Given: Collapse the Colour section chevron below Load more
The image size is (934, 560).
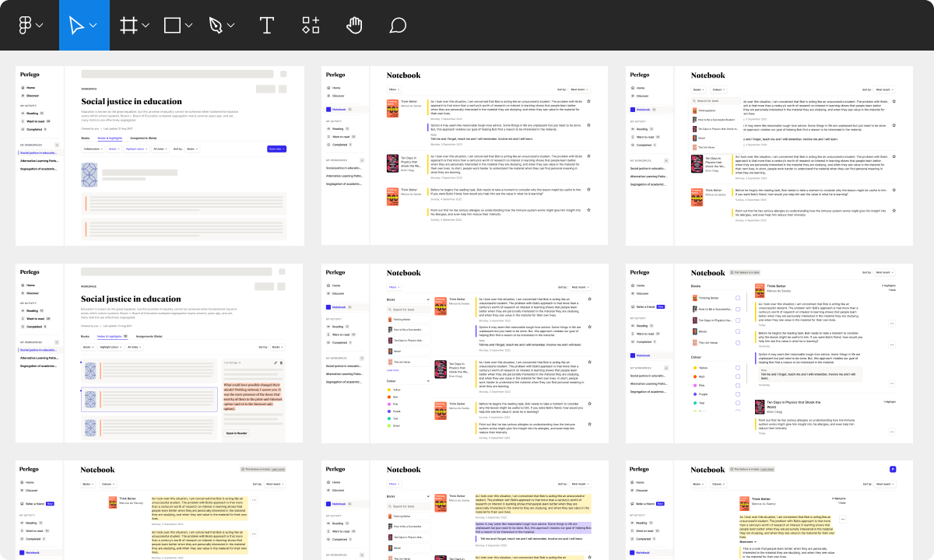Looking at the screenshot, I should tap(427, 381).
